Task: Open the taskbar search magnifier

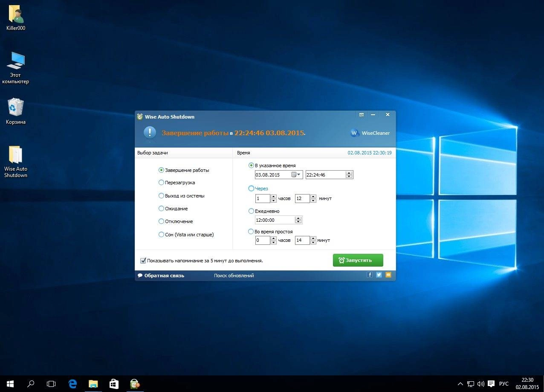Action: 31,383
